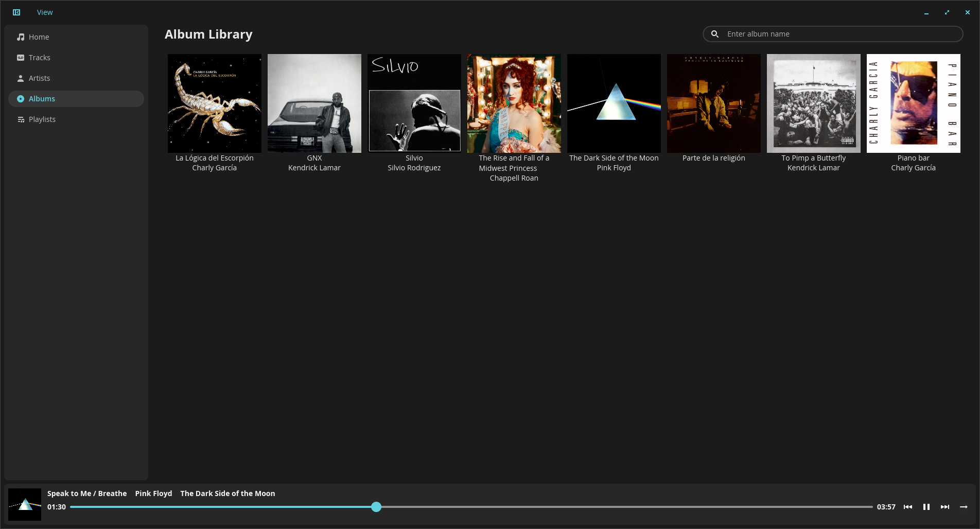The width and height of the screenshot is (980, 529).
Task: Click 'Parte de la religión' title text
Action: (x=714, y=158)
